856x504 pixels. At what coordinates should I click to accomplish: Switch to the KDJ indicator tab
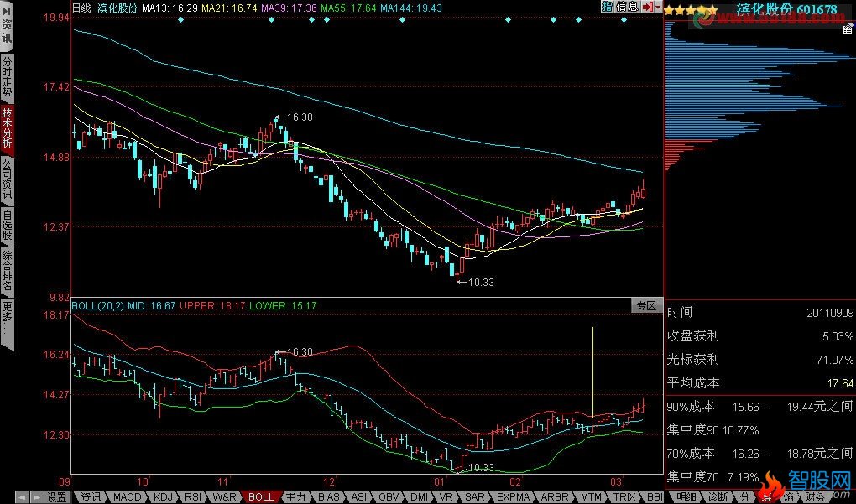163,497
